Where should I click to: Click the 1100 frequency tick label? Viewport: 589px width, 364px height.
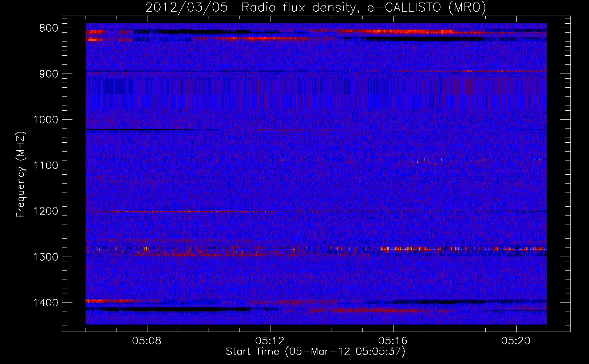tap(46, 165)
